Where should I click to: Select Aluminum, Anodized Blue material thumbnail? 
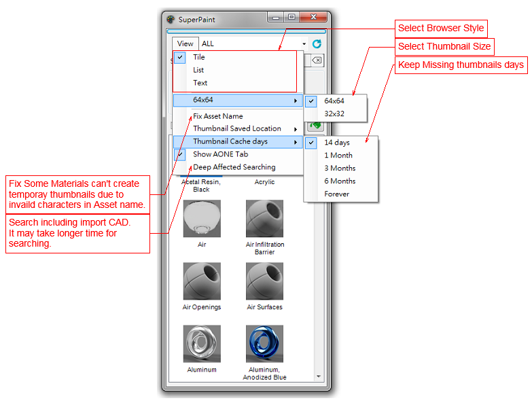[x=265, y=344]
